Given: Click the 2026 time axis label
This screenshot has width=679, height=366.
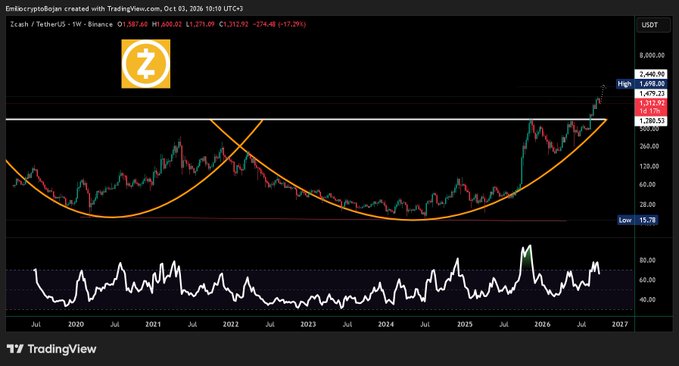Looking at the screenshot, I should [542, 324].
